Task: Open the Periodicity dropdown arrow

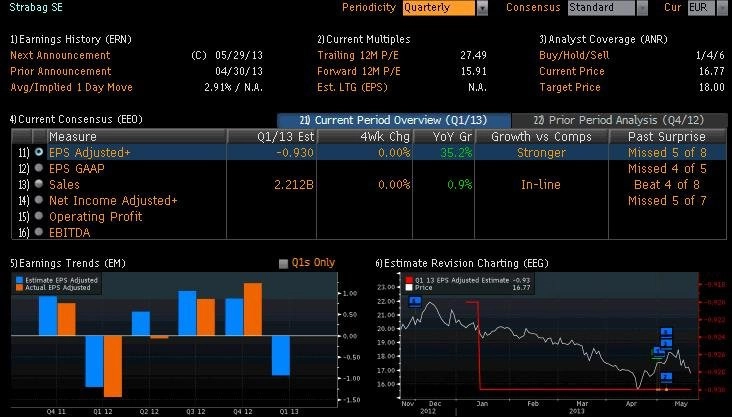Action: [x=482, y=8]
